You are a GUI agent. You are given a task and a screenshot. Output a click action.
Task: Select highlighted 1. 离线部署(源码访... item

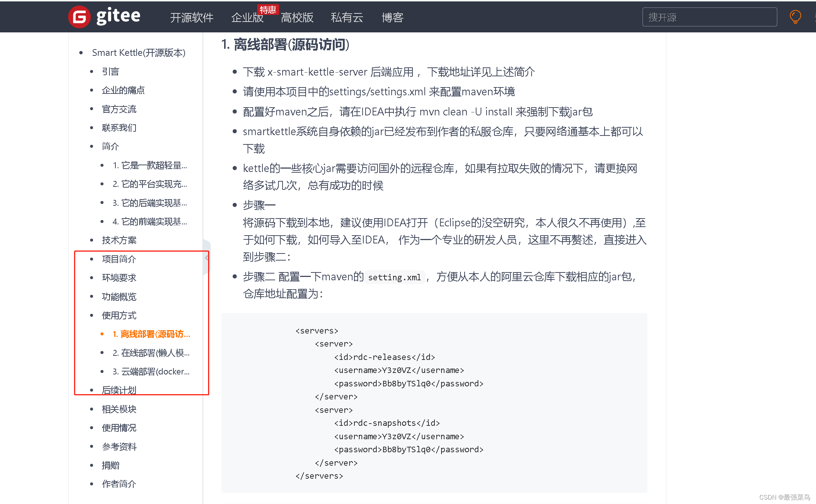(151, 334)
